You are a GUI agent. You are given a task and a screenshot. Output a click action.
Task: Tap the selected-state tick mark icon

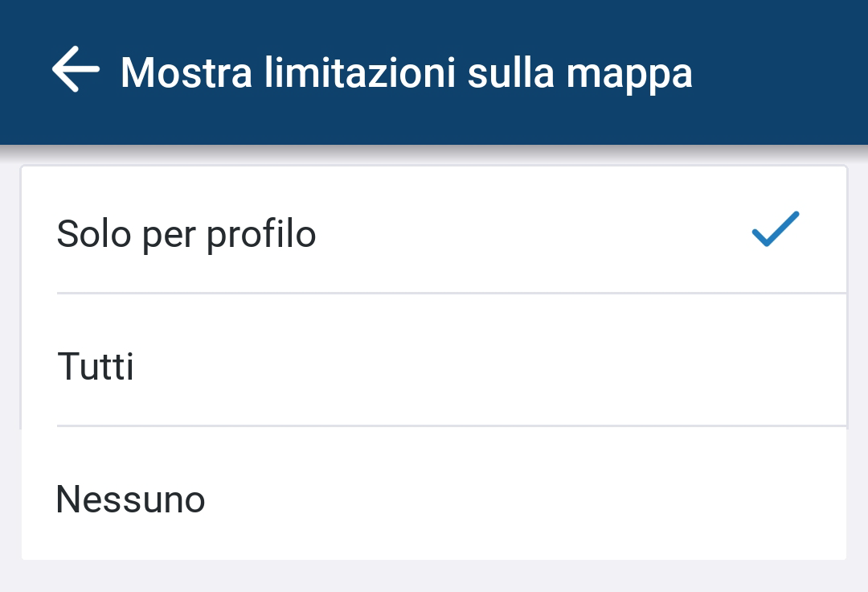click(x=776, y=229)
